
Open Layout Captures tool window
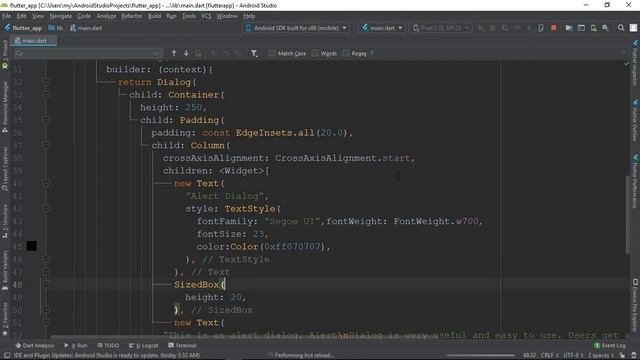5,169
